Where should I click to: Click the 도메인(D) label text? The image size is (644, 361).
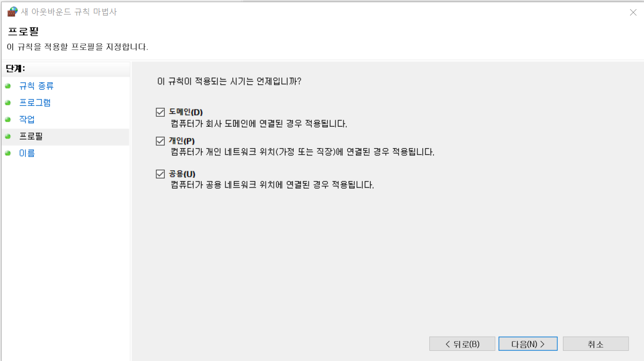click(186, 112)
